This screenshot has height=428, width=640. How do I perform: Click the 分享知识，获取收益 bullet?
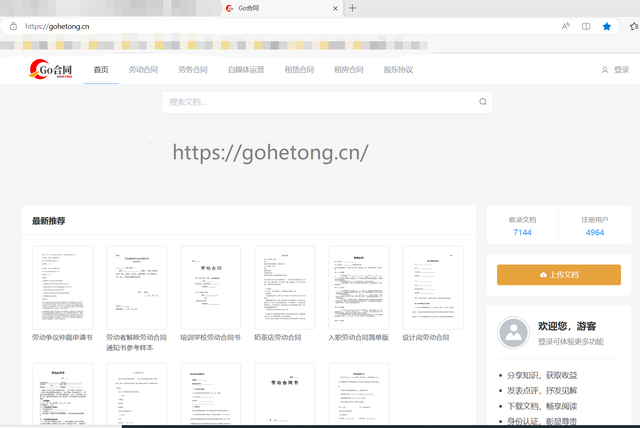542,375
